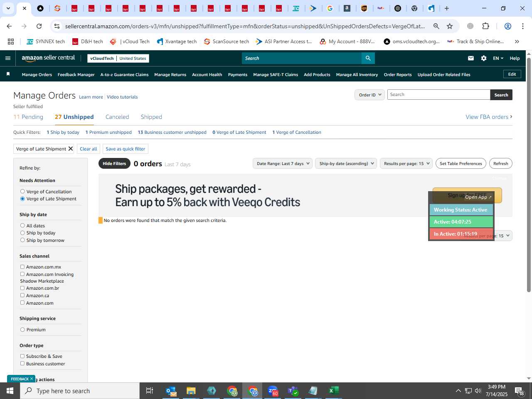Open the EN language dropdown
Image resolution: width=532 pixels, height=399 pixels.
pyautogui.click(x=498, y=58)
